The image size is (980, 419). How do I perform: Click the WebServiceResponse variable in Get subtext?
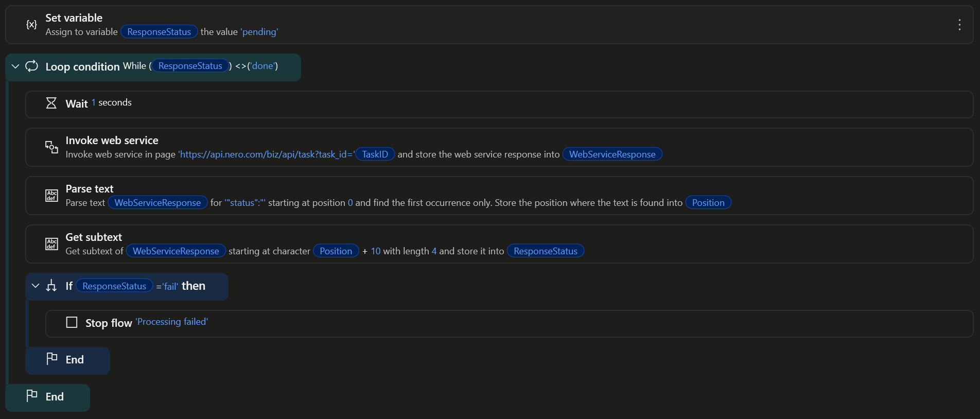tap(176, 251)
